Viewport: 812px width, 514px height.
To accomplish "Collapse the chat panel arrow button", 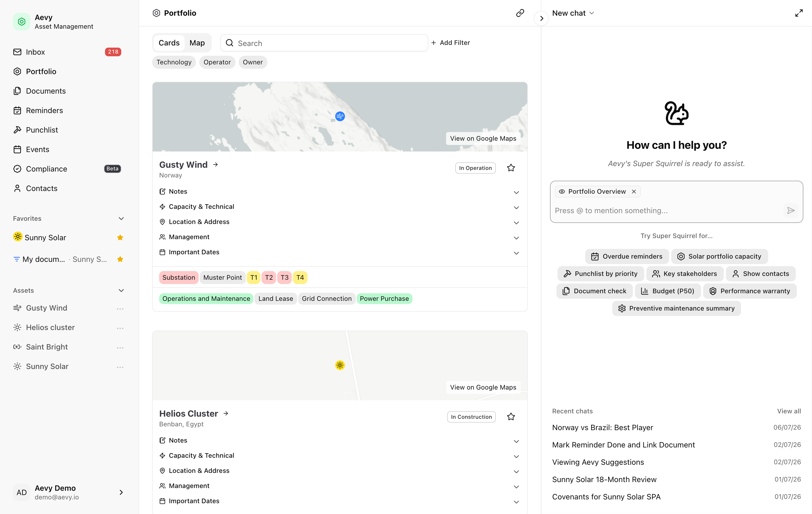I will pyautogui.click(x=541, y=18).
